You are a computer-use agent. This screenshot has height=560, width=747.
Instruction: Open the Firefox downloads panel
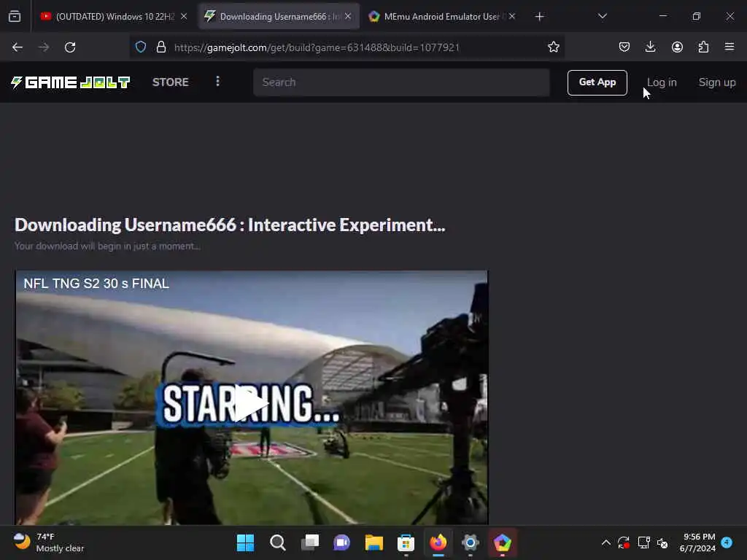650,47
